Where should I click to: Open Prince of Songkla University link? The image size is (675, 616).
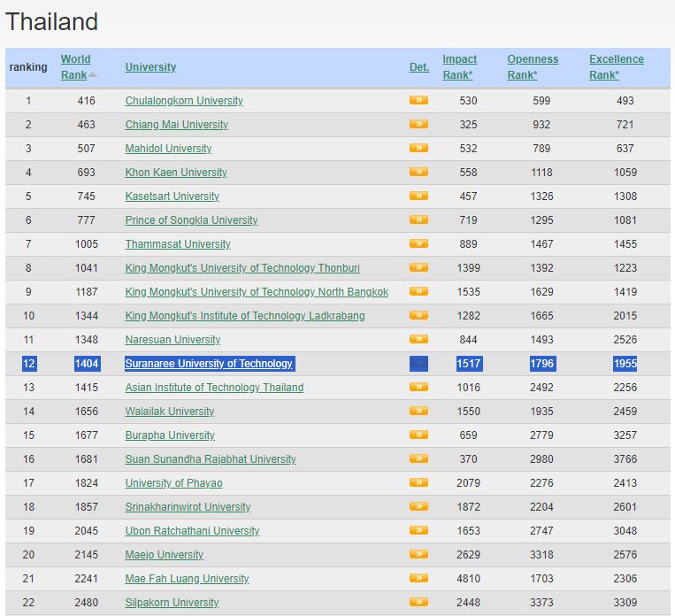(x=191, y=220)
